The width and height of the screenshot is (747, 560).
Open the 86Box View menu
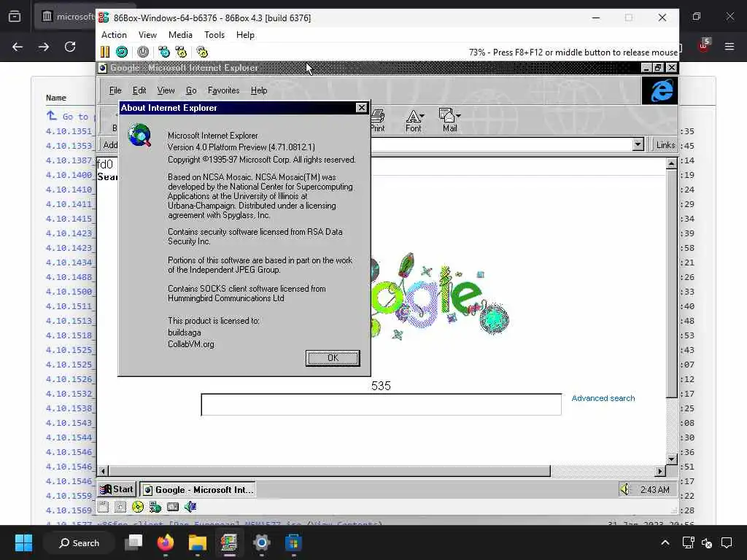[x=147, y=35]
